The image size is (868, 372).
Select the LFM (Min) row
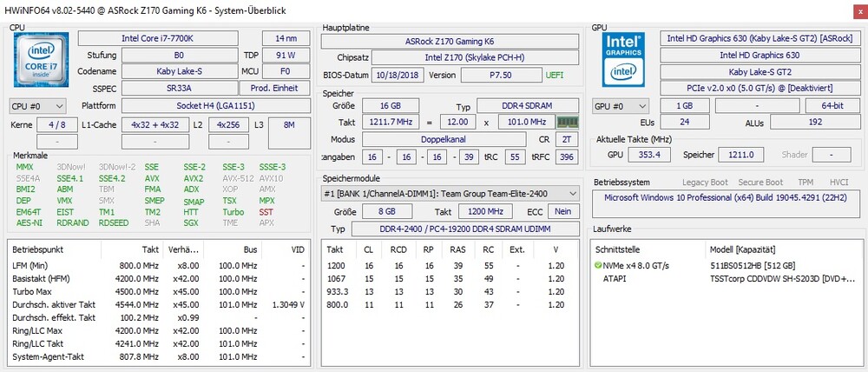click(x=159, y=266)
